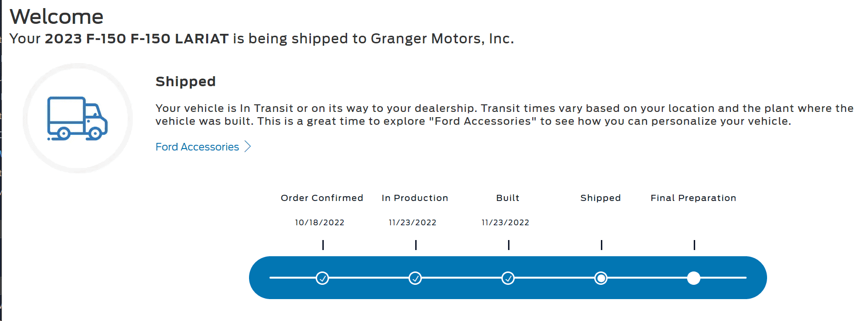The height and width of the screenshot is (321, 868).
Task: Click the chevron arrow beside Ford Accessories
Action: coord(248,147)
